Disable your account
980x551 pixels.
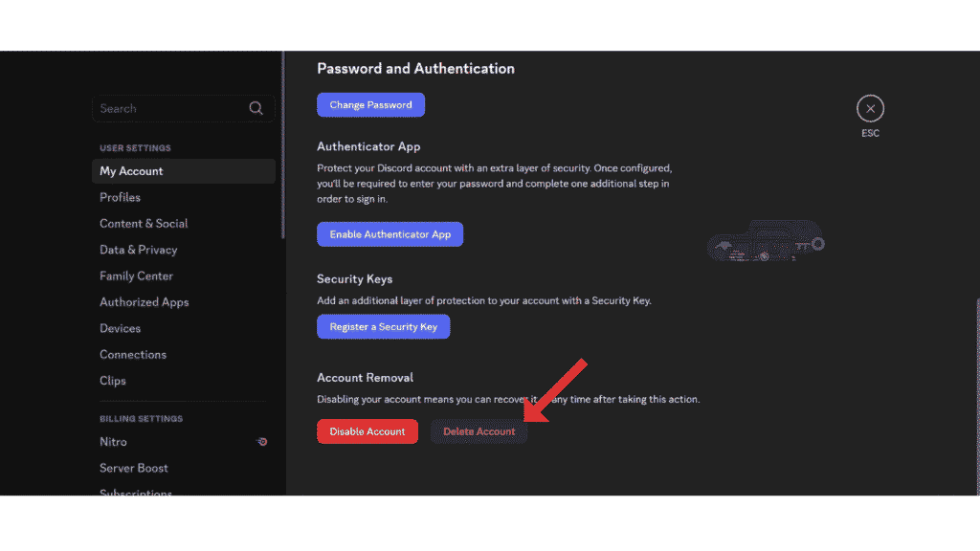point(367,431)
